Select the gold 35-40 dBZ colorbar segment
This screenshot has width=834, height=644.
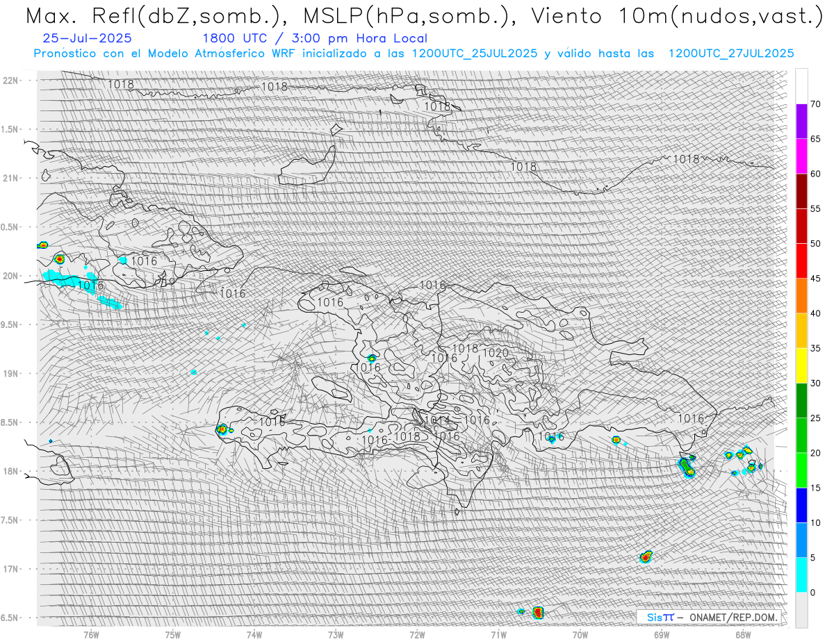click(x=801, y=331)
